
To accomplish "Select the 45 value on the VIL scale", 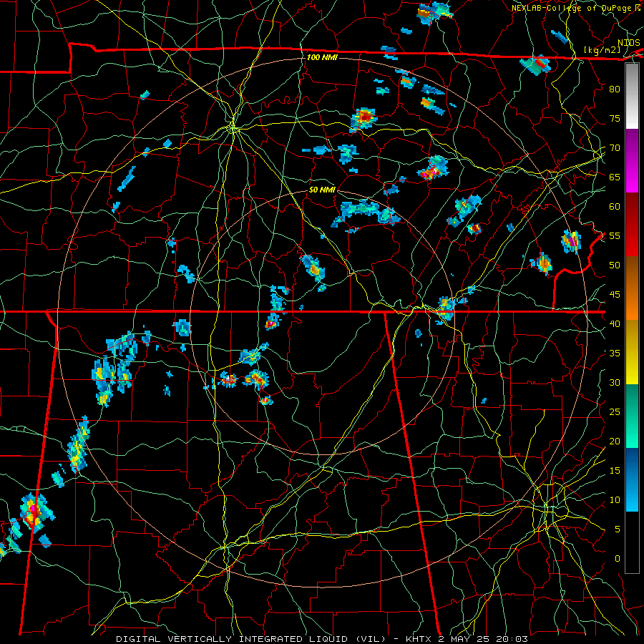I will 615,295.
